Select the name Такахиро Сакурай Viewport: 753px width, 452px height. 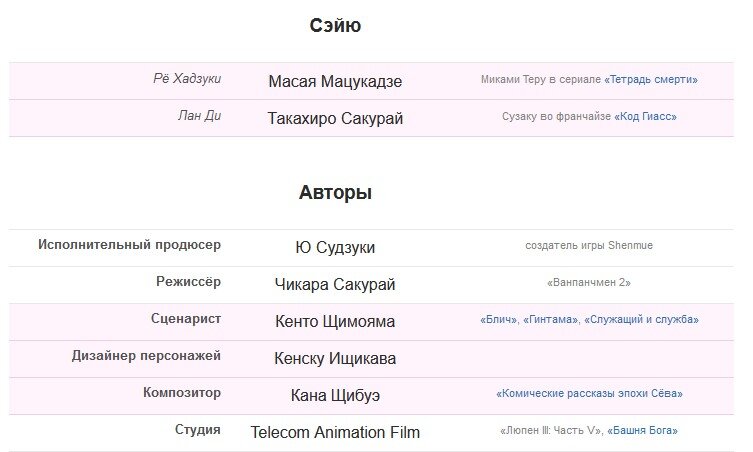click(335, 119)
